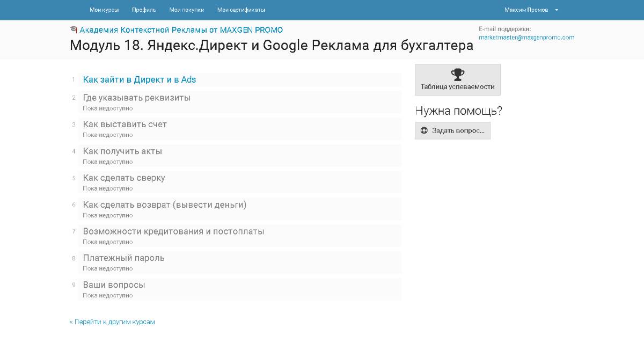
Task: Go to Профиль in top navigation
Action: pyautogui.click(x=144, y=10)
